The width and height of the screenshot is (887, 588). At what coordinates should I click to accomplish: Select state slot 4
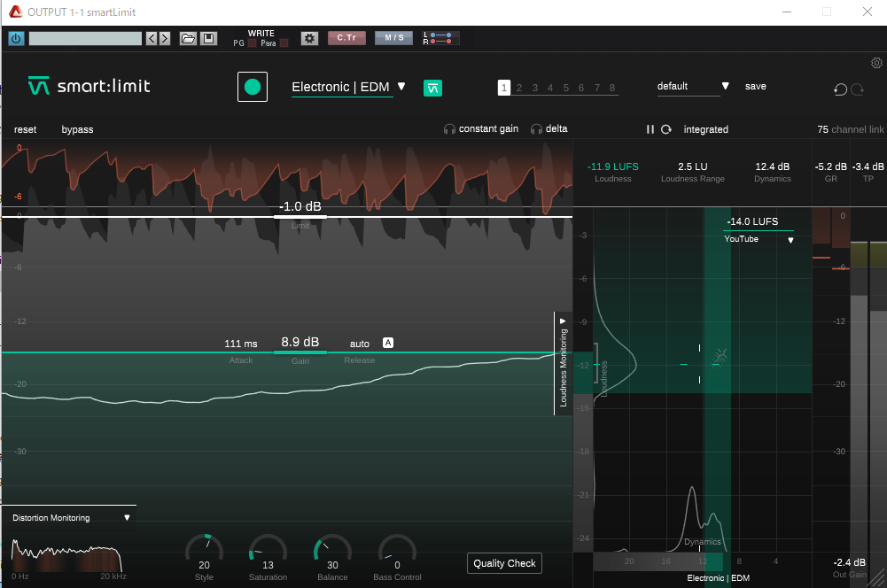coord(550,88)
